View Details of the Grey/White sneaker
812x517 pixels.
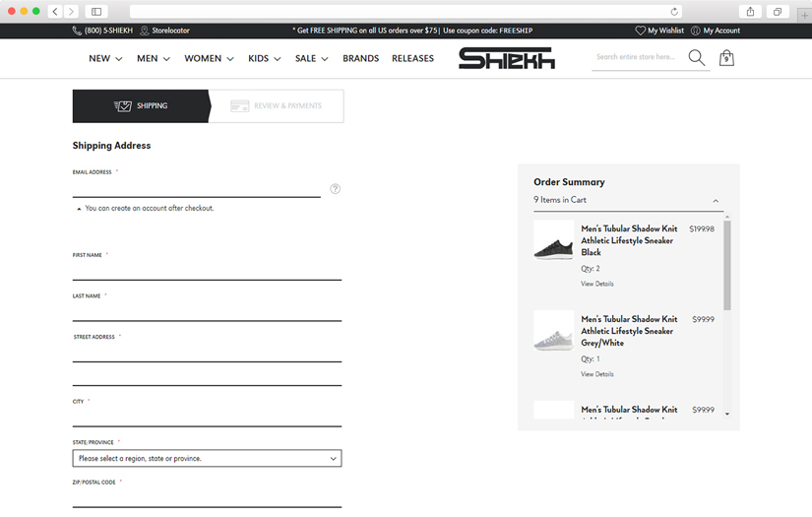[597, 374]
